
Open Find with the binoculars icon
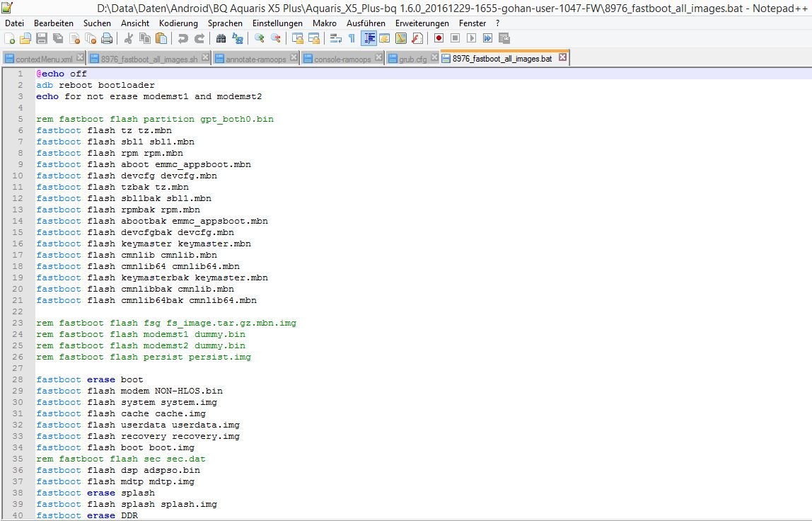pyautogui.click(x=221, y=38)
